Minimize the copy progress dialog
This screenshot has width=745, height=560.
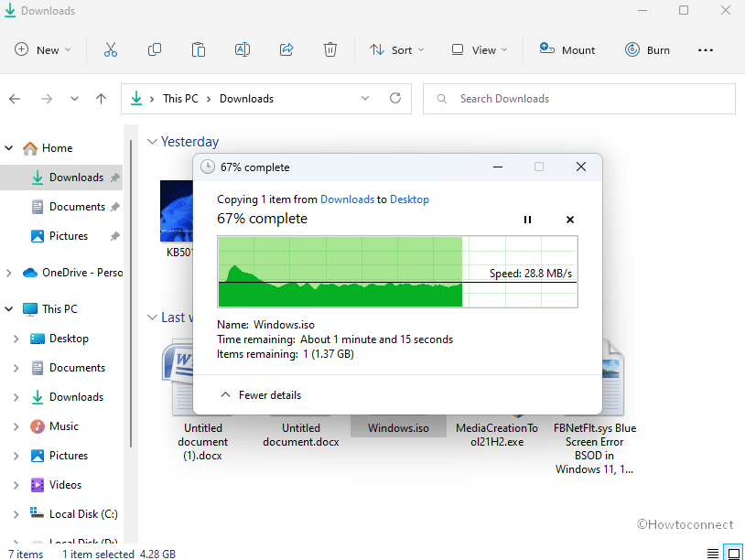click(498, 167)
